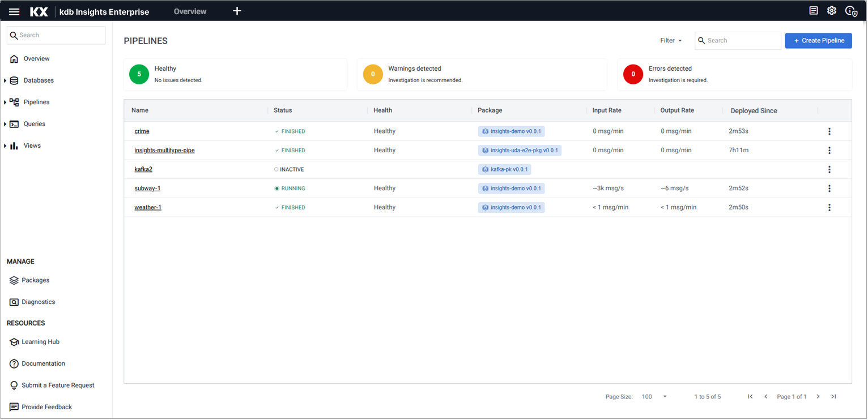
Task: Open the Filter dropdown
Action: pos(671,41)
